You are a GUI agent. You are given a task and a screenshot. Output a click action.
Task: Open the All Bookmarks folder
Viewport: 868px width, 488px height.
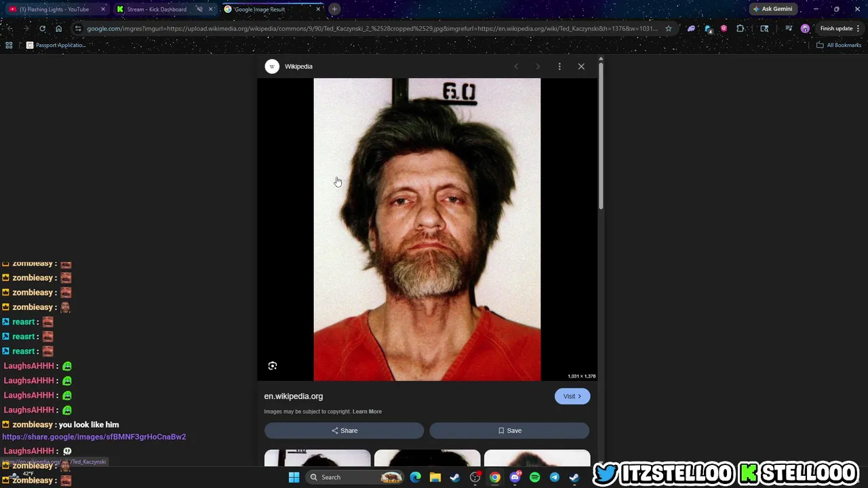tap(839, 45)
